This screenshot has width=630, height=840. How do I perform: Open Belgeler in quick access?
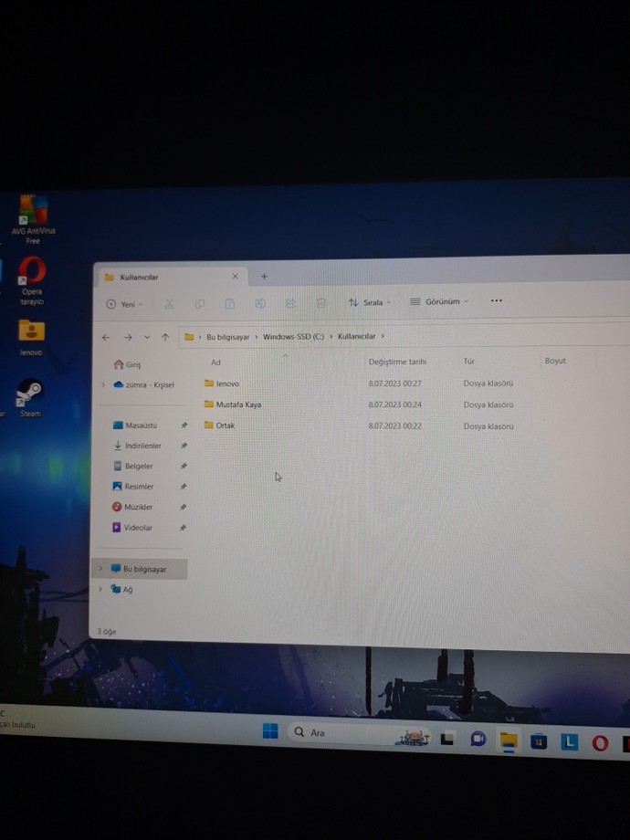(133, 466)
